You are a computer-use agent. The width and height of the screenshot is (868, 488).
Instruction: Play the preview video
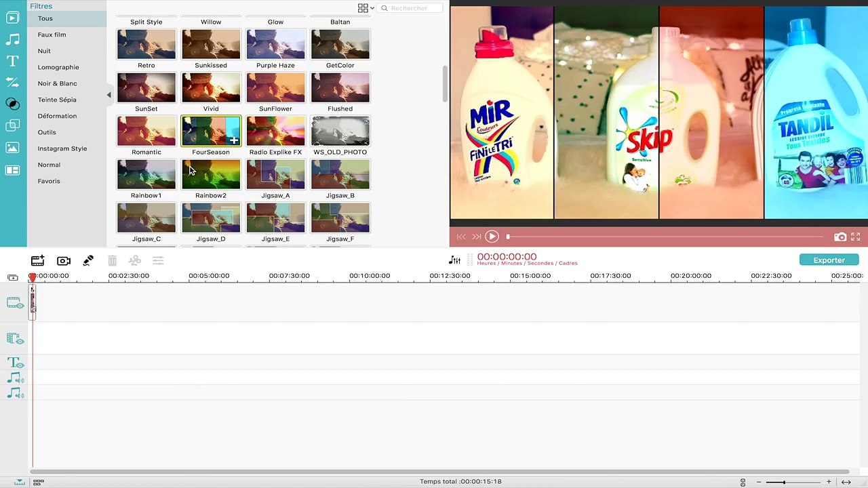[x=492, y=237]
